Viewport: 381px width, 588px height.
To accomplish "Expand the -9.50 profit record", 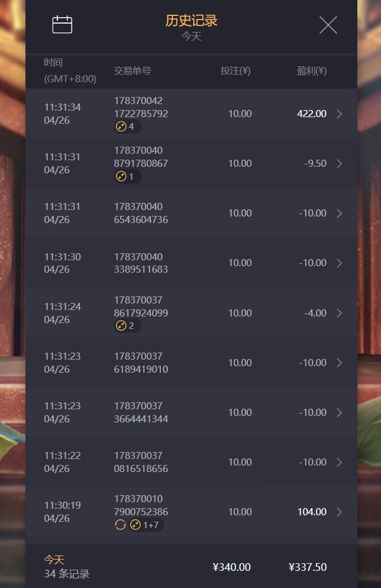I will pyautogui.click(x=340, y=163).
